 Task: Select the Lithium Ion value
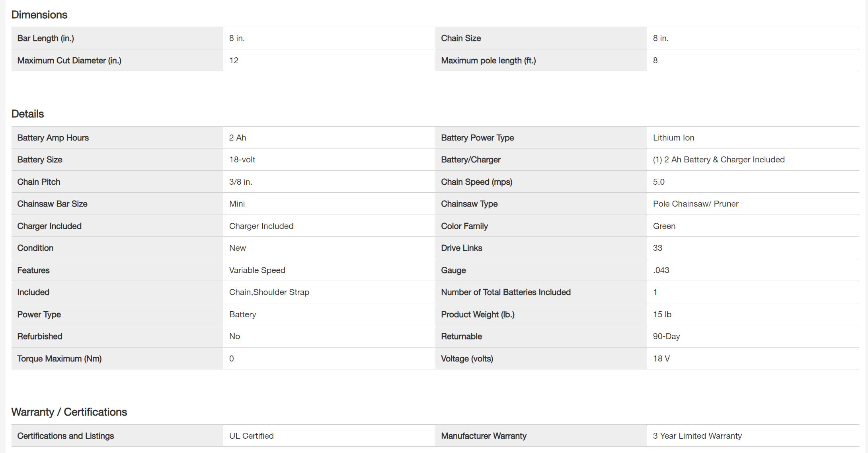(673, 138)
